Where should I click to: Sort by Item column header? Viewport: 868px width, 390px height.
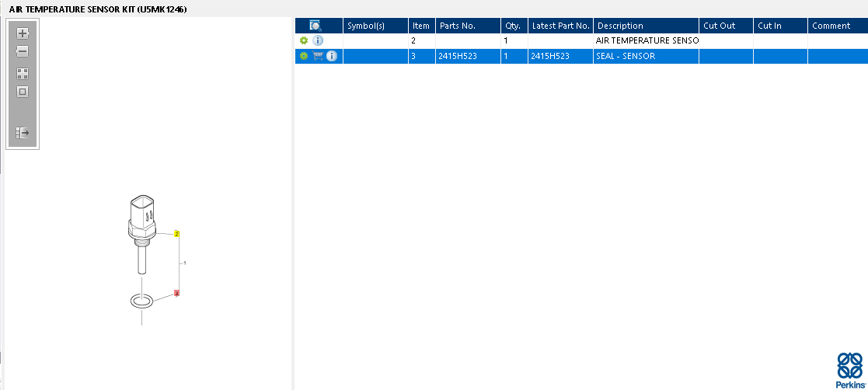(x=422, y=26)
